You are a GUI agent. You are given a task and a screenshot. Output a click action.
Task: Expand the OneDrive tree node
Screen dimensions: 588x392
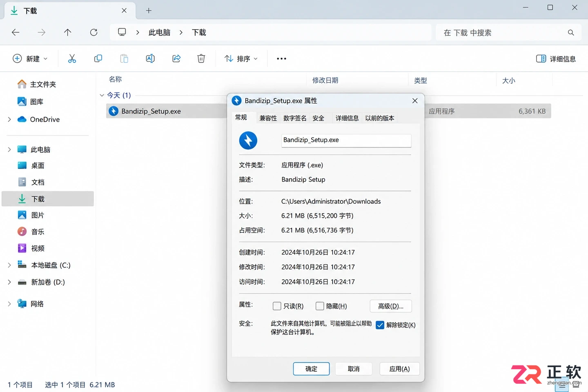(9, 119)
